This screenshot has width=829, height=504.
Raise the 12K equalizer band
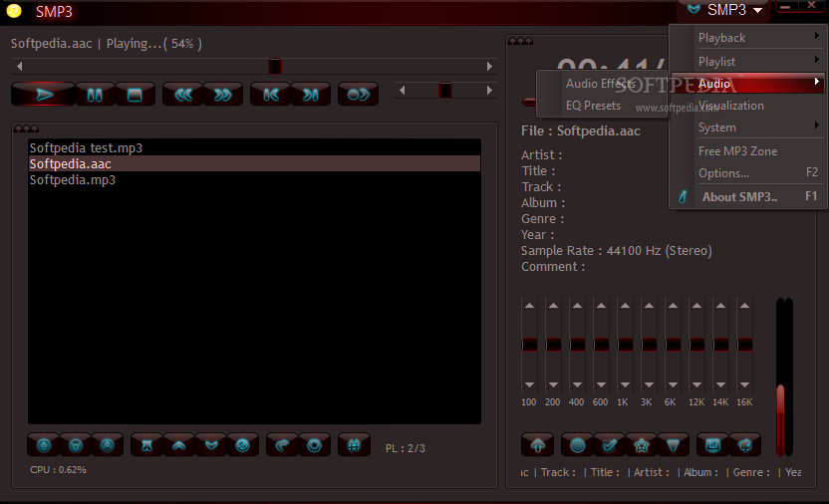point(696,306)
